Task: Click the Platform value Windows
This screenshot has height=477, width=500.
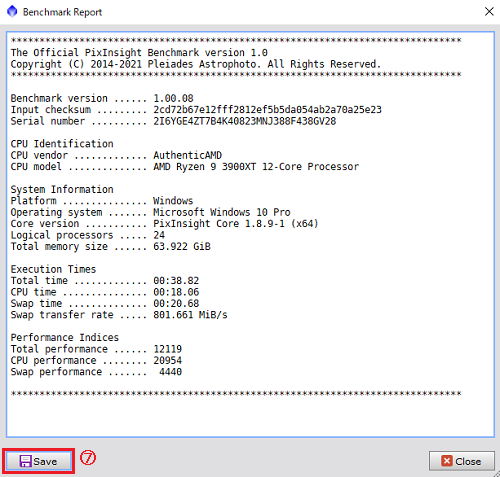Action: pyautogui.click(x=173, y=201)
